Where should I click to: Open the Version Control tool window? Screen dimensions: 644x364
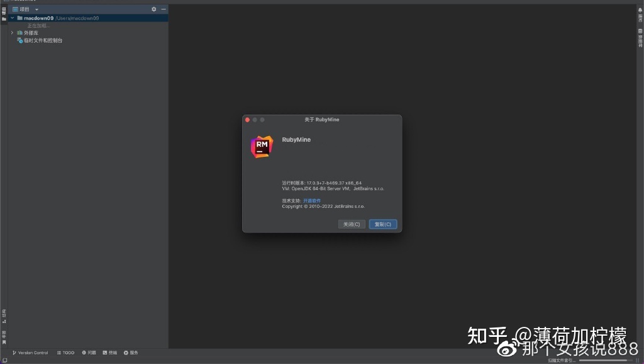point(30,353)
